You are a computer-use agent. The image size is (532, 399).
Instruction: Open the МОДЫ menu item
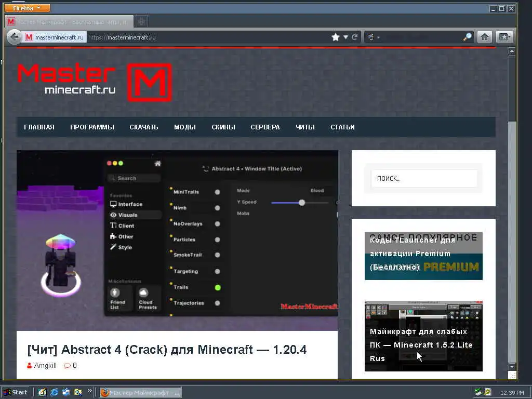[x=185, y=127]
